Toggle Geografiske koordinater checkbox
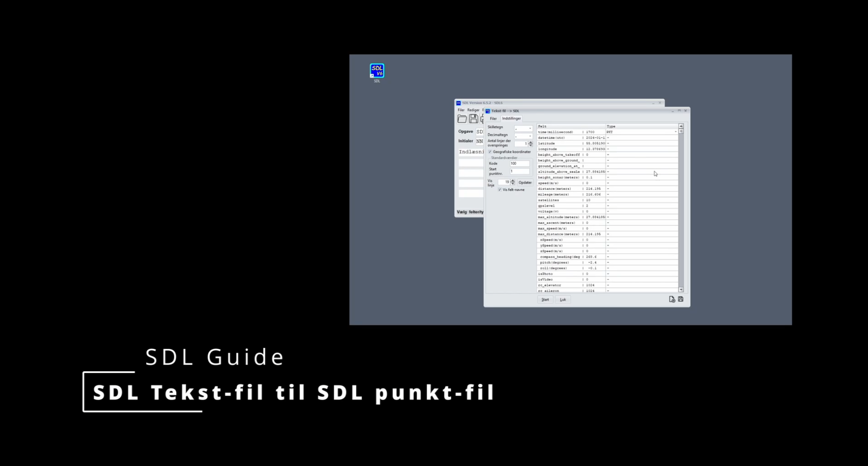The image size is (868, 466). tap(490, 152)
